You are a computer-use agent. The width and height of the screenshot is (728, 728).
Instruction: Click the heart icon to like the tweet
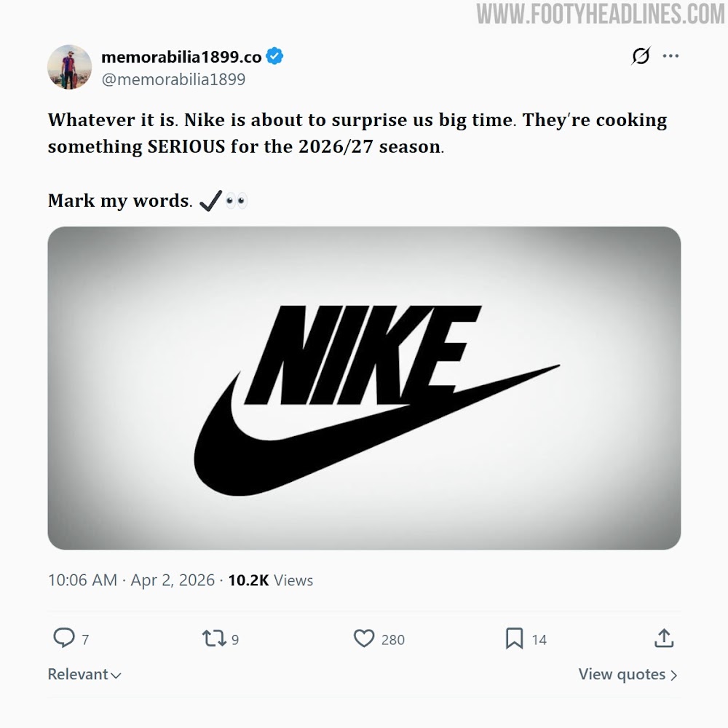click(x=363, y=638)
